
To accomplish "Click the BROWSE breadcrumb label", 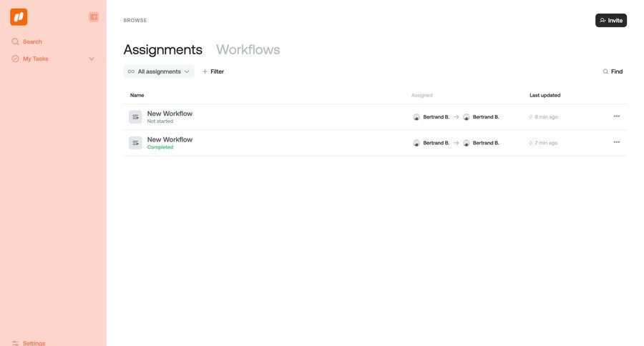I will point(135,20).
